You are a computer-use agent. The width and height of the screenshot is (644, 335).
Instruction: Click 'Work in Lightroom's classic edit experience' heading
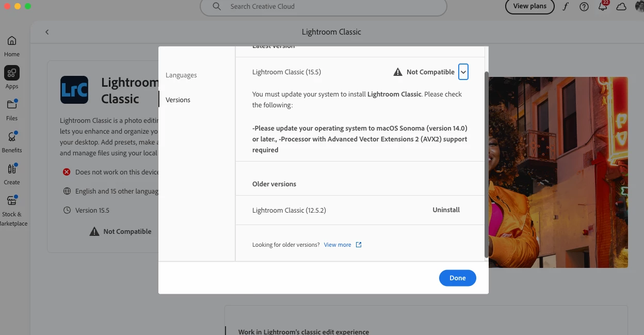coord(303,331)
